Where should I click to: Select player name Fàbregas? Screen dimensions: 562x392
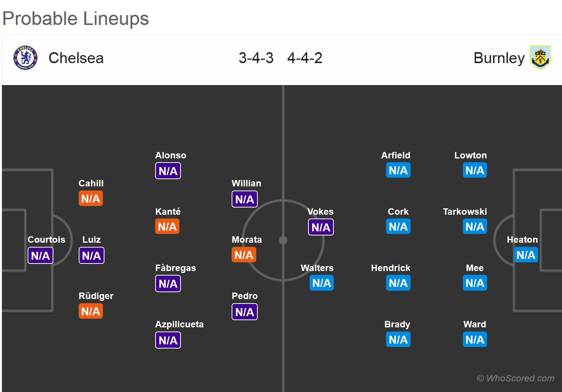[x=176, y=268]
